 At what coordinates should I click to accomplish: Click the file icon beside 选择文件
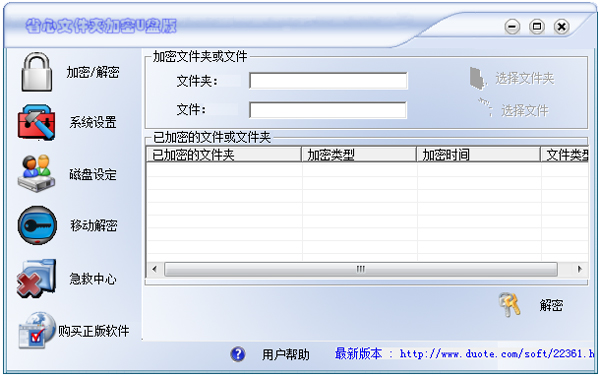coord(486,108)
